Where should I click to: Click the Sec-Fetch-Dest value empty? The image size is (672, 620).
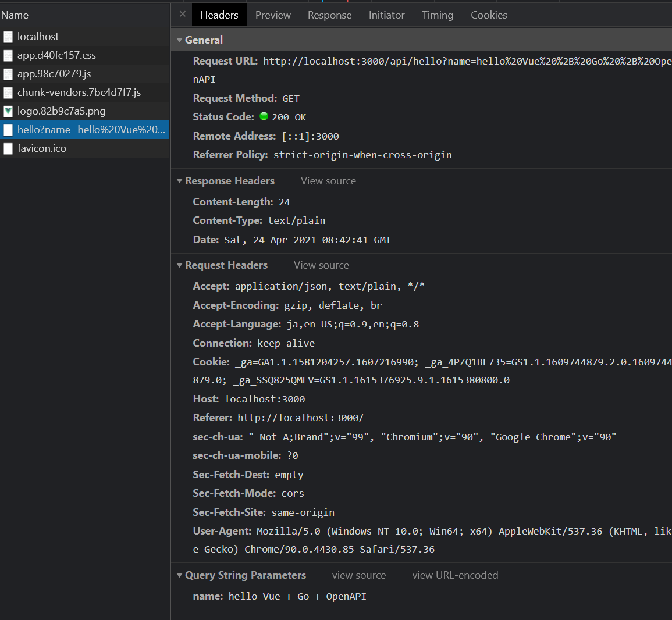tap(289, 475)
